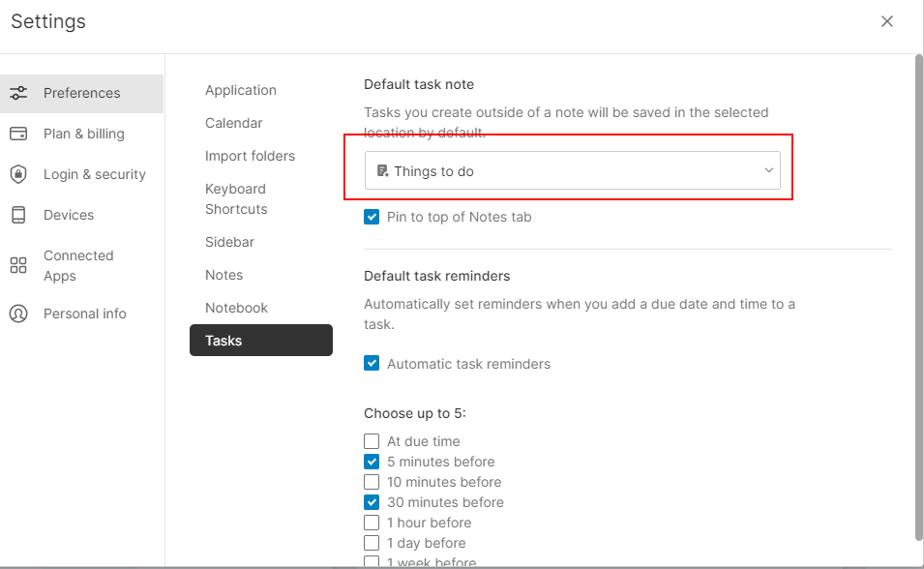Expand the Things to do chevron arrow
The image size is (924, 569).
pyautogui.click(x=769, y=171)
